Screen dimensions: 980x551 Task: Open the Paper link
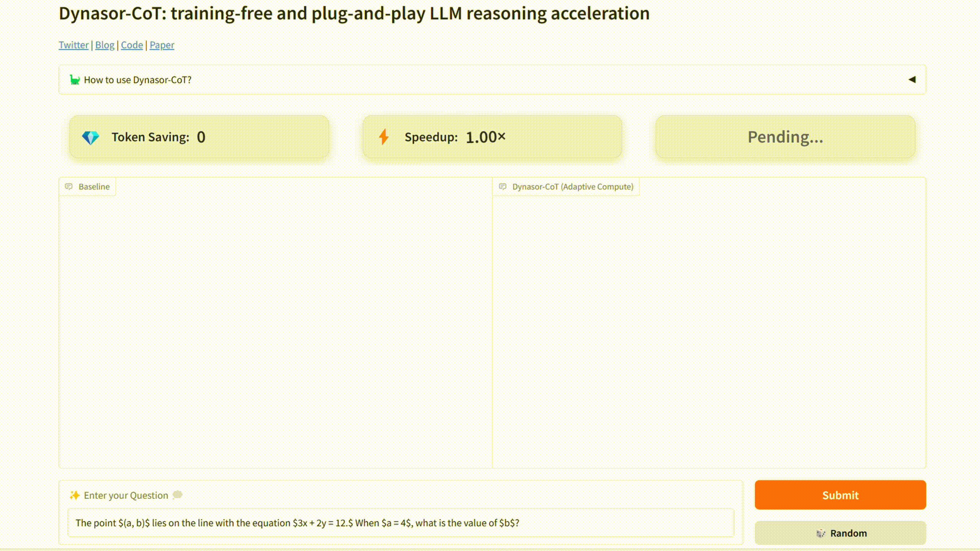[162, 45]
